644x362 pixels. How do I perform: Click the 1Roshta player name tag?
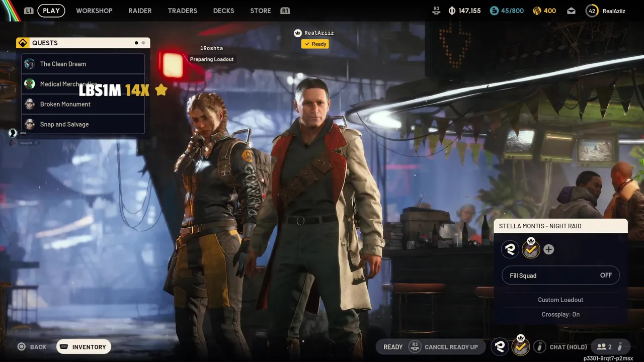(x=211, y=48)
